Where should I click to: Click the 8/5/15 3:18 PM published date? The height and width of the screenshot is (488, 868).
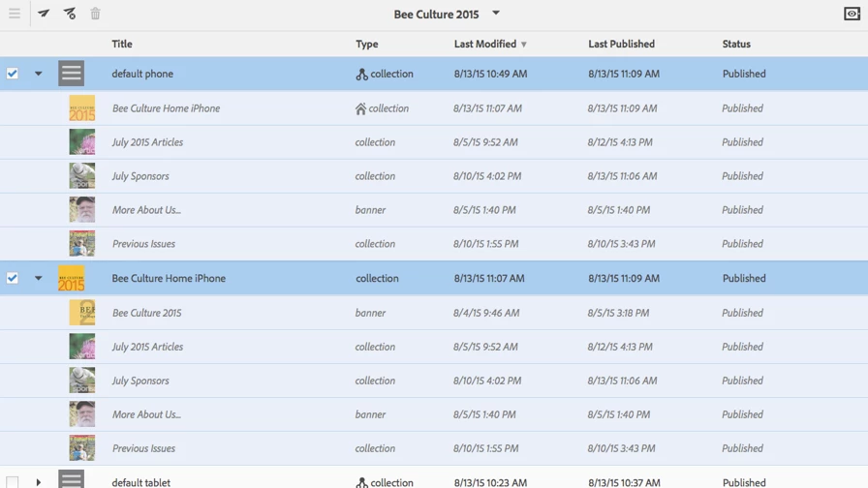click(x=618, y=313)
